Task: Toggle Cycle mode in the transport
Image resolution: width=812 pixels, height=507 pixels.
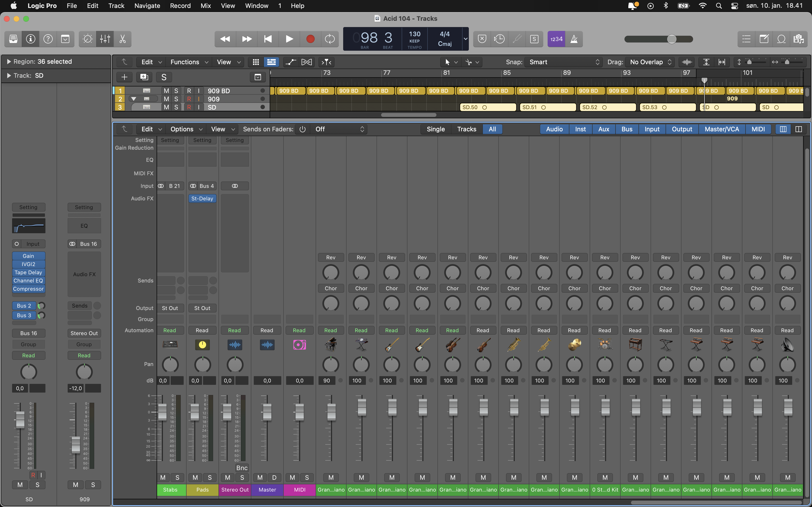Action: (x=329, y=39)
